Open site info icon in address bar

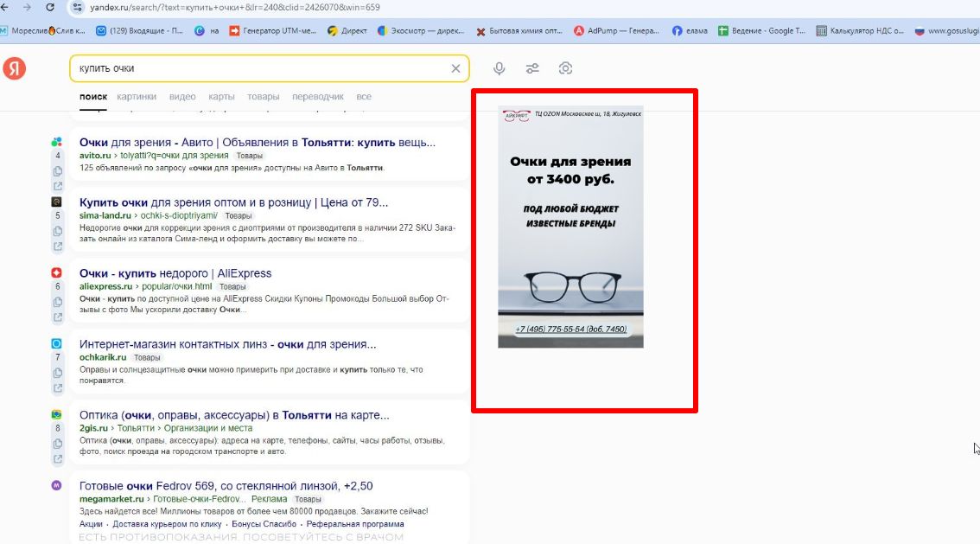click(x=78, y=7)
